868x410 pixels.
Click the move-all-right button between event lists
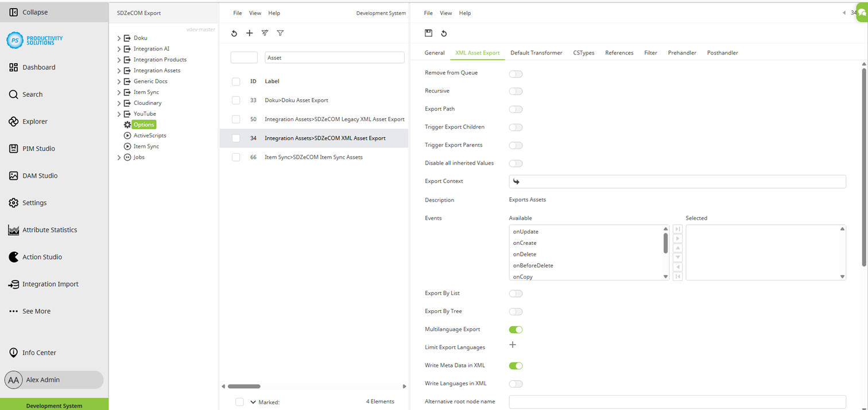677,229
